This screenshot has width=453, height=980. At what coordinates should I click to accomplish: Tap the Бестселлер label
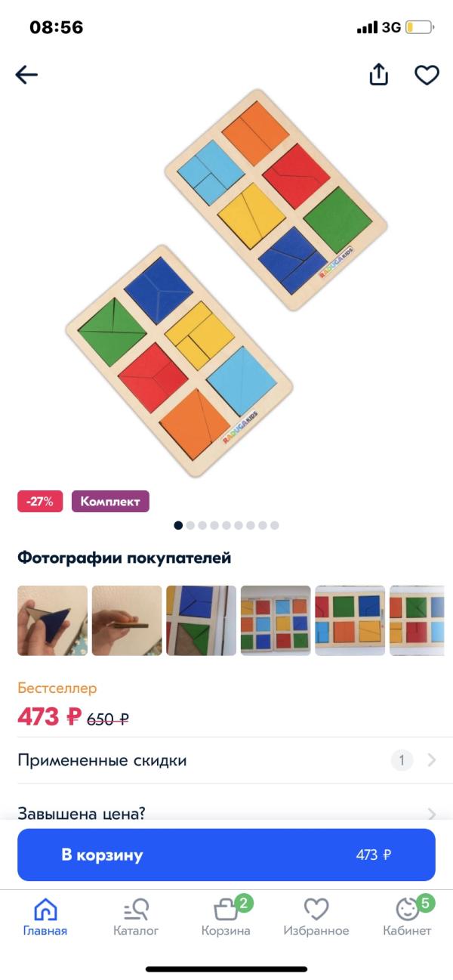57,688
